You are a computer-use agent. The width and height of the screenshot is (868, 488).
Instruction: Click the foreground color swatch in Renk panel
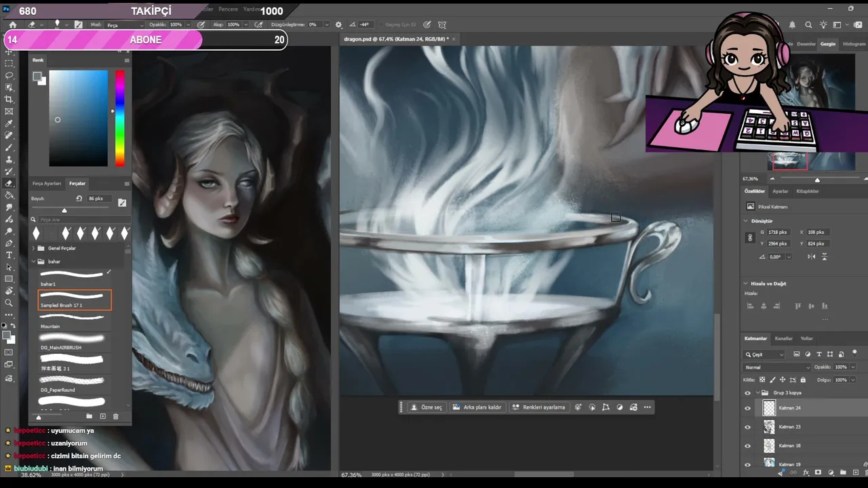(37, 76)
